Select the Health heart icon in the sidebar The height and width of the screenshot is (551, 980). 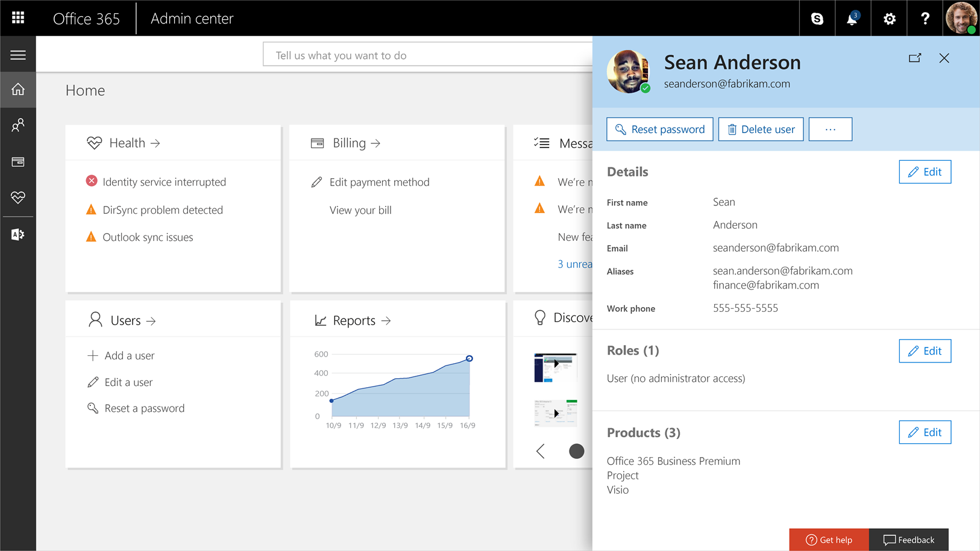(17, 198)
